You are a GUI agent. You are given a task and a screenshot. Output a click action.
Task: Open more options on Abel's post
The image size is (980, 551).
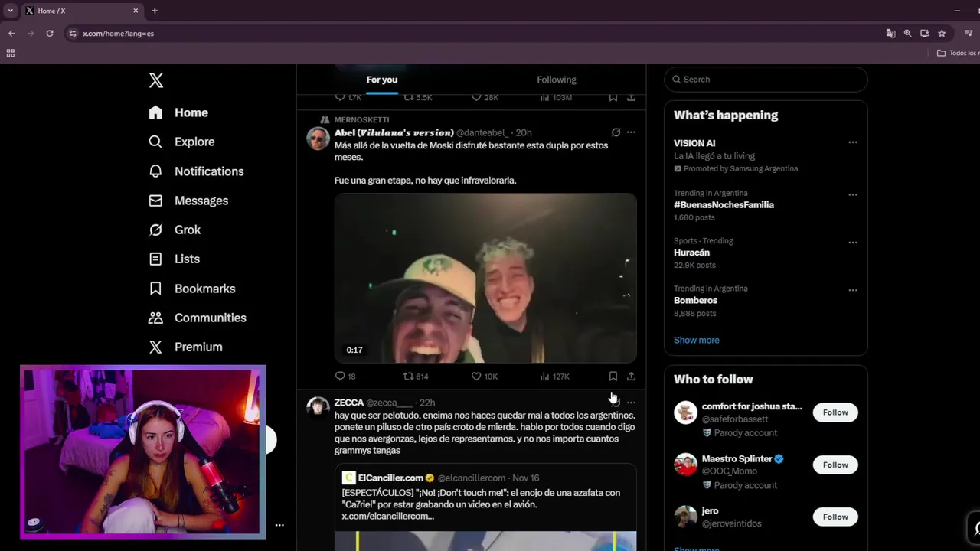[x=631, y=132]
